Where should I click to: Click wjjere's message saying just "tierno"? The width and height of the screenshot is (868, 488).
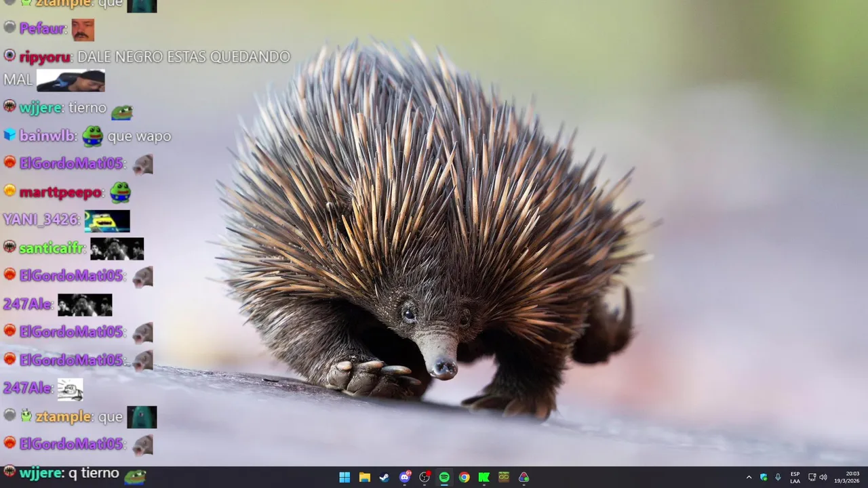(87, 108)
